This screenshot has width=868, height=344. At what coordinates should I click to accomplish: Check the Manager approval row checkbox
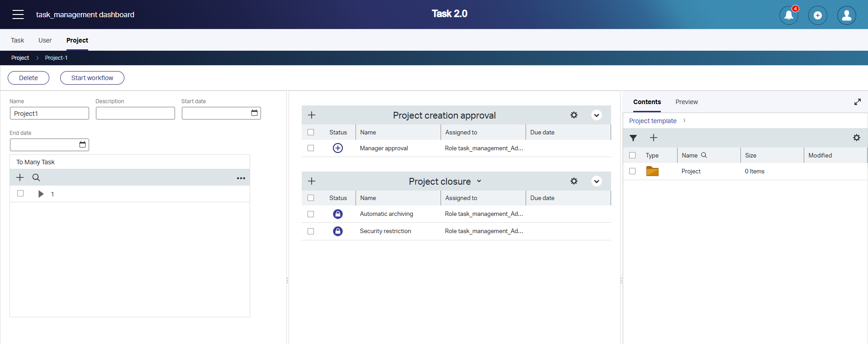(311, 148)
